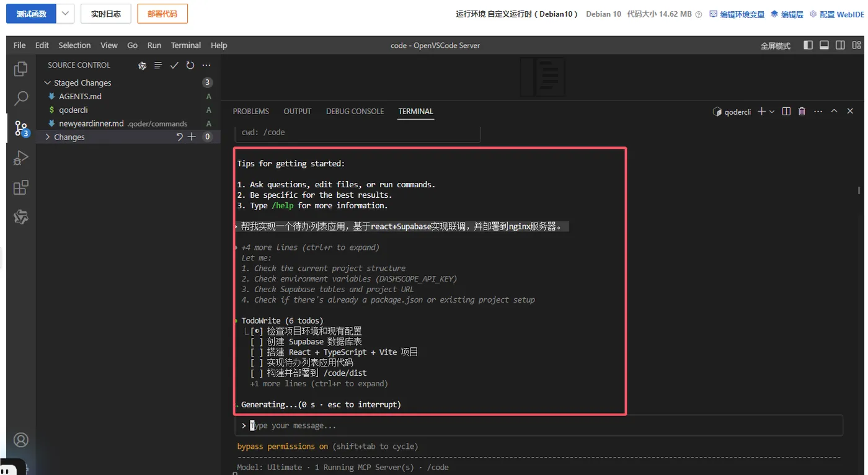Open the File menu

tap(19, 45)
